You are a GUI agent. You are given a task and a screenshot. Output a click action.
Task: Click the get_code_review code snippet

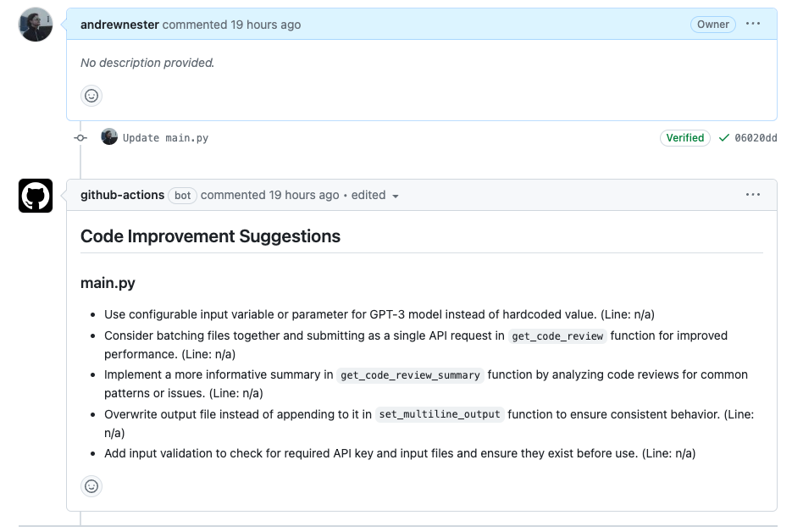click(x=557, y=335)
